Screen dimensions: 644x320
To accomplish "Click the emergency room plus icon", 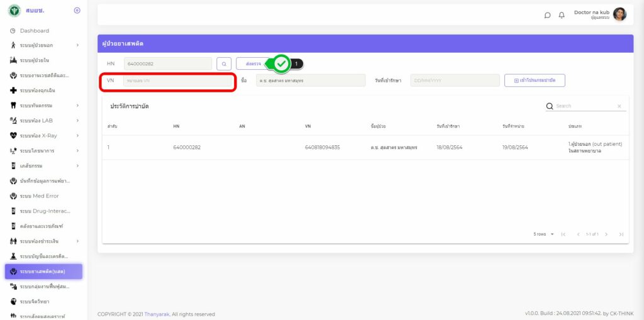I will [13, 91].
